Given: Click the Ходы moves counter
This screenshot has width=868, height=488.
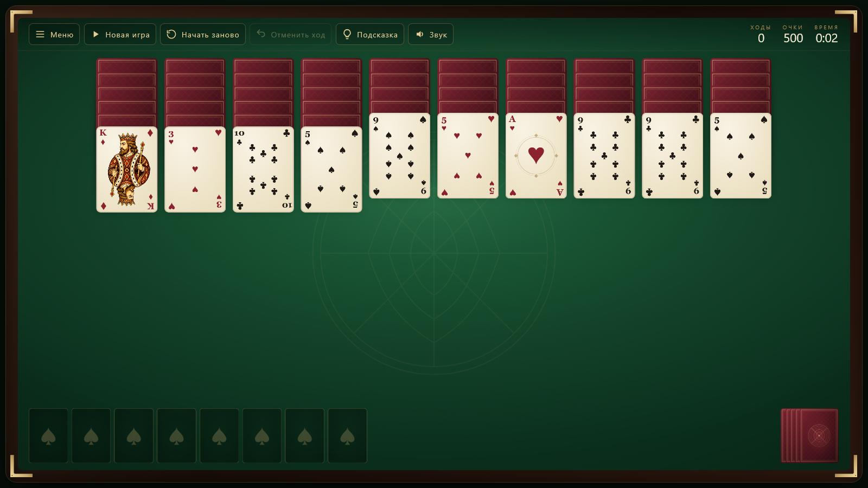Looking at the screenshot, I should 761,34.
